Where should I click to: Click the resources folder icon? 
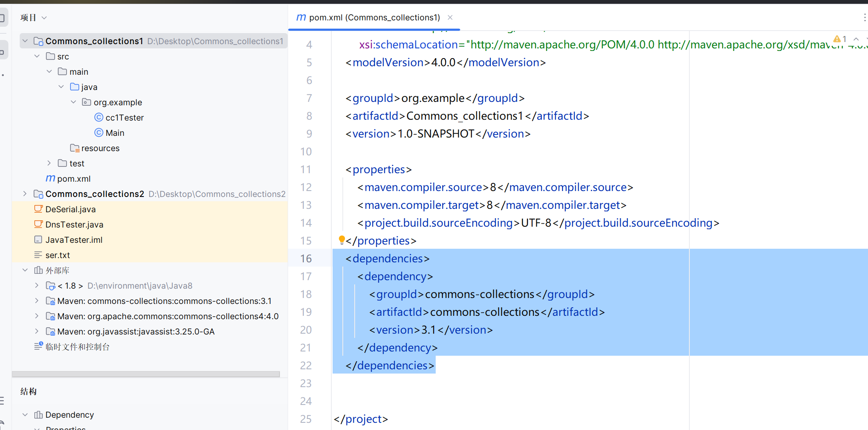pyautogui.click(x=75, y=148)
